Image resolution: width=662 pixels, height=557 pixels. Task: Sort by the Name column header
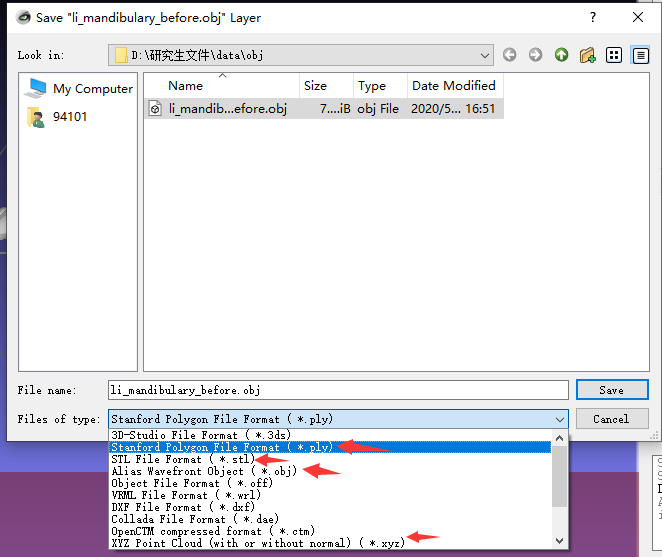(x=222, y=86)
